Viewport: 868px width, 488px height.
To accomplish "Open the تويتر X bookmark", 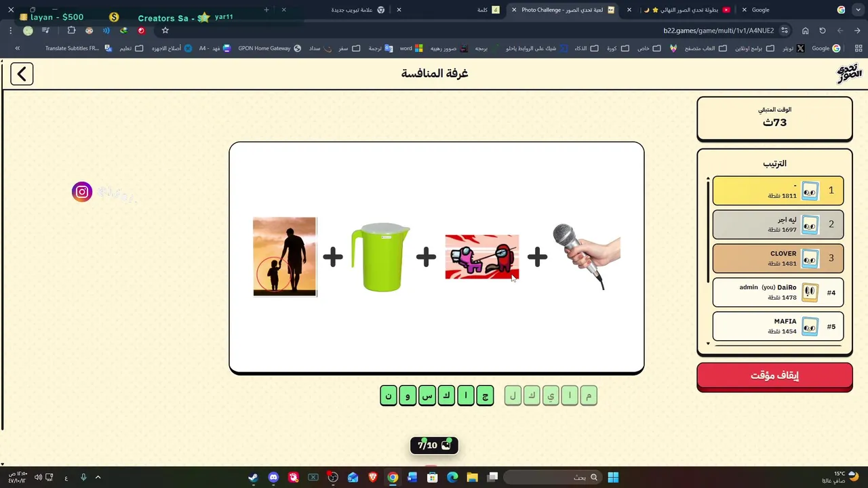I will click(793, 48).
